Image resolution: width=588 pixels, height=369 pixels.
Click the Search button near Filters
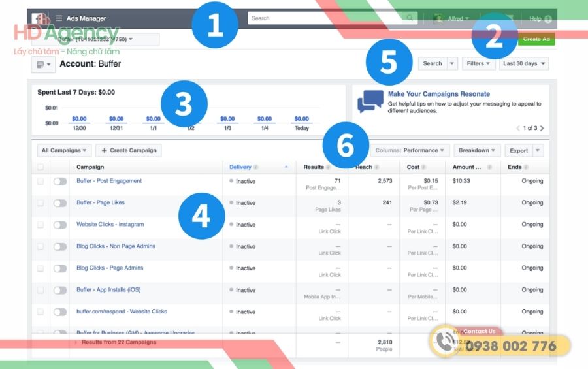click(x=433, y=64)
